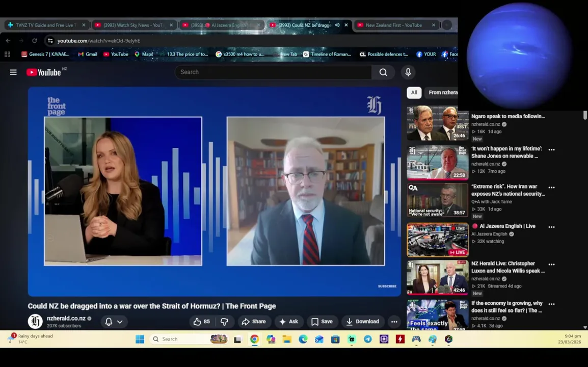Open Shane Jones renewable video thumbnail
Image resolution: width=588 pixels, height=367 pixels.
click(438, 163)
